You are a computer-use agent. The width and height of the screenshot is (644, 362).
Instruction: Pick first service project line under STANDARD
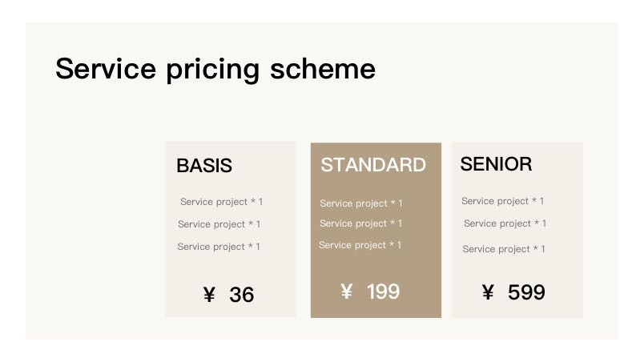point(360,203)
